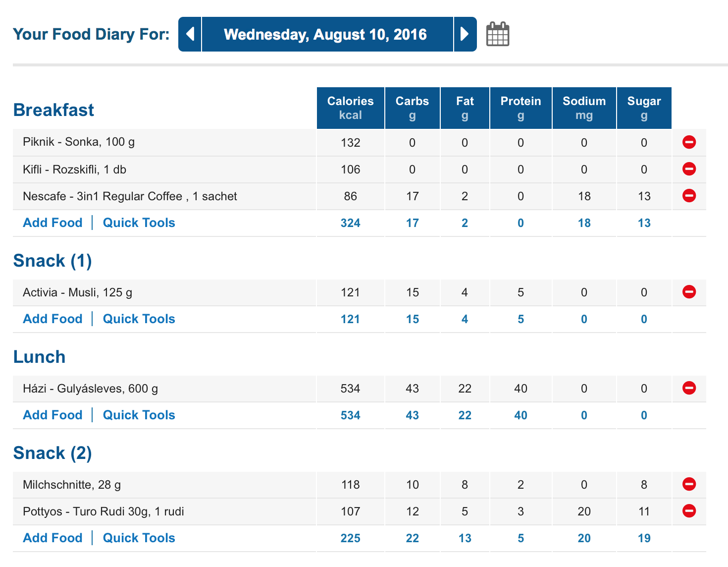
Task: Open Quick Tools under Snack (2)
Action: pyautogui.click(x=139, y=538)
